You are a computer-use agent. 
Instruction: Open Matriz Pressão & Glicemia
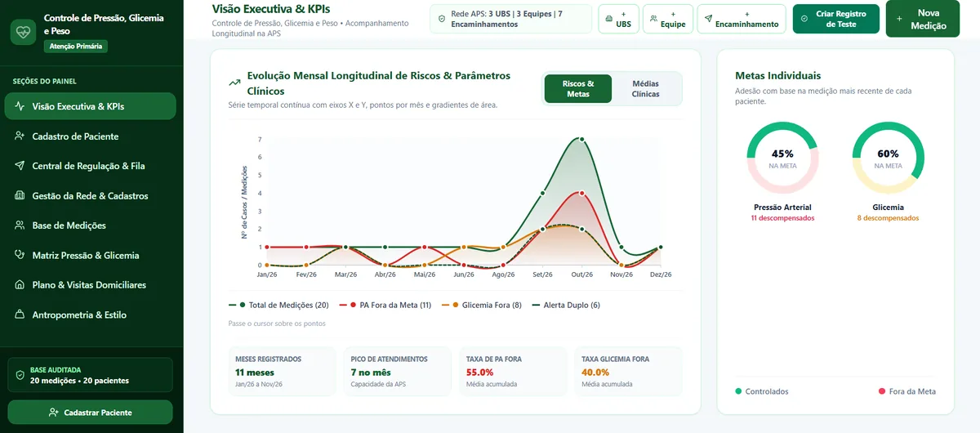(x=90, y=255)
